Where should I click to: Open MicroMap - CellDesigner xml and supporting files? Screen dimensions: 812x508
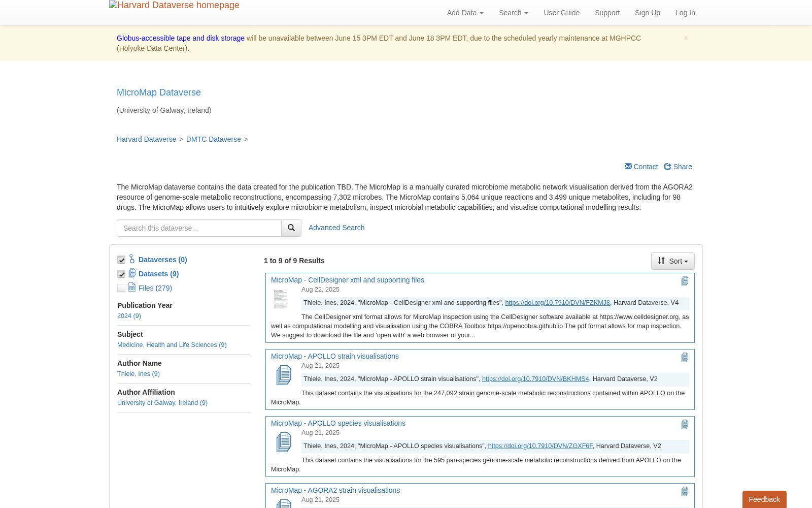(348, 280)
